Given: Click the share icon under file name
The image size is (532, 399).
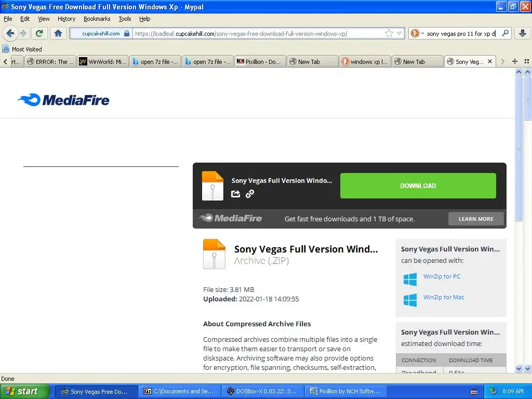Looking at the screenshot, I should (235, 194).
